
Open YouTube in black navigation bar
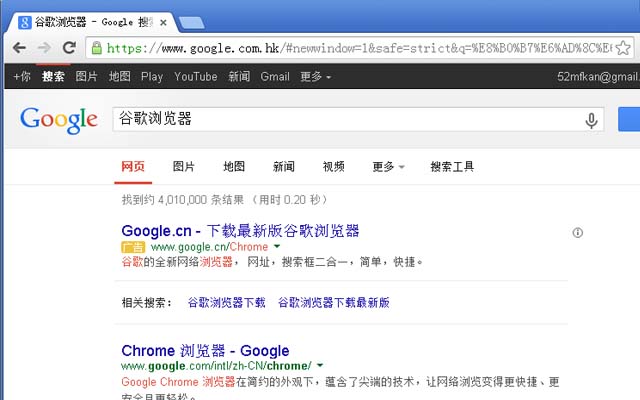[196, 76]
